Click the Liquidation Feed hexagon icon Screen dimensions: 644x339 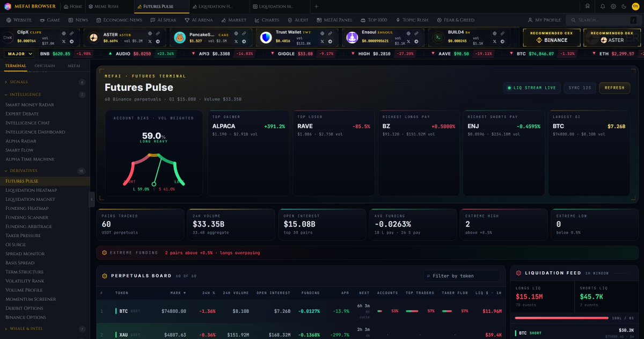tap(518, 273)
